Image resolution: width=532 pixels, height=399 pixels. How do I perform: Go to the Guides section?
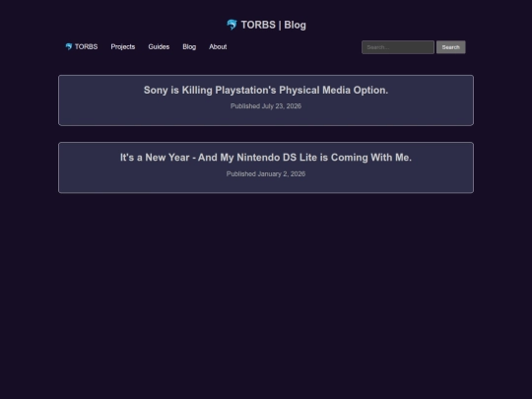(x=159, y=47)
